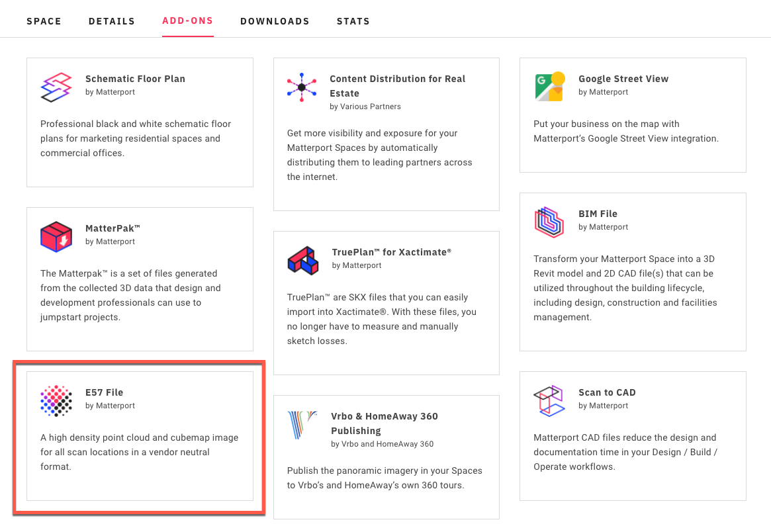Click the Vrbo & HomeAway 360 icon
The height and width of the screenshot is (532, 771).
tap(302, 425)
